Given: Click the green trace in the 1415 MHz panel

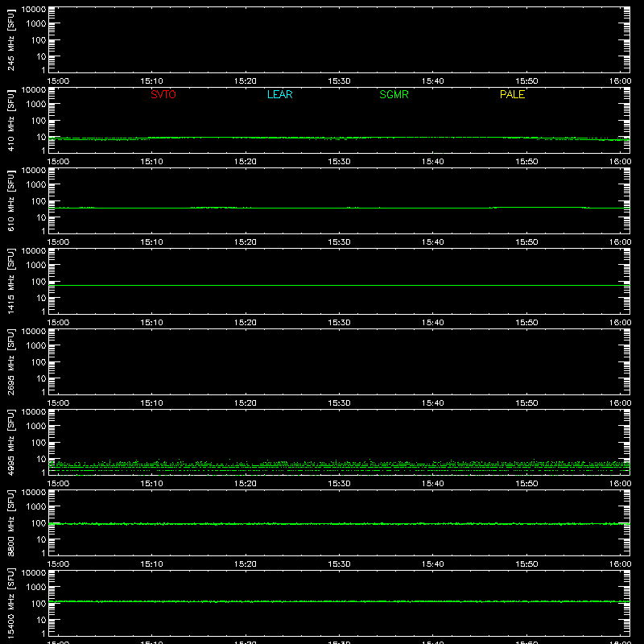Looking at the screenshot, I should pyautogui.click(x=339, y=285).
